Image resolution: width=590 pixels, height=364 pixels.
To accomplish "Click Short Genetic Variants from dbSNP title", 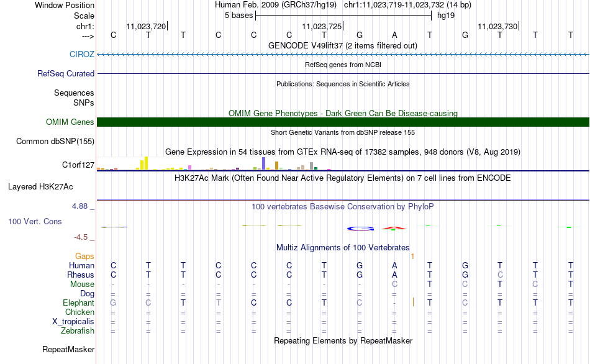I will [343, 132].
